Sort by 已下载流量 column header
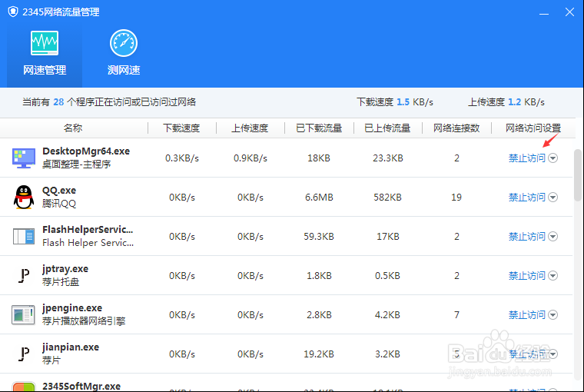The height and width of the screenshot is (392, 584). pos(319,128)
